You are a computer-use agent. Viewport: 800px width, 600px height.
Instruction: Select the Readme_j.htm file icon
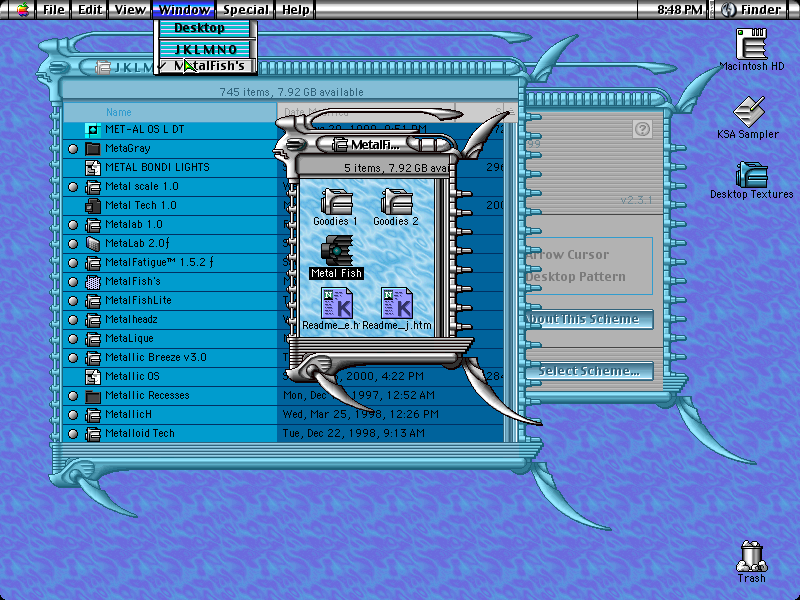point(397,303)
